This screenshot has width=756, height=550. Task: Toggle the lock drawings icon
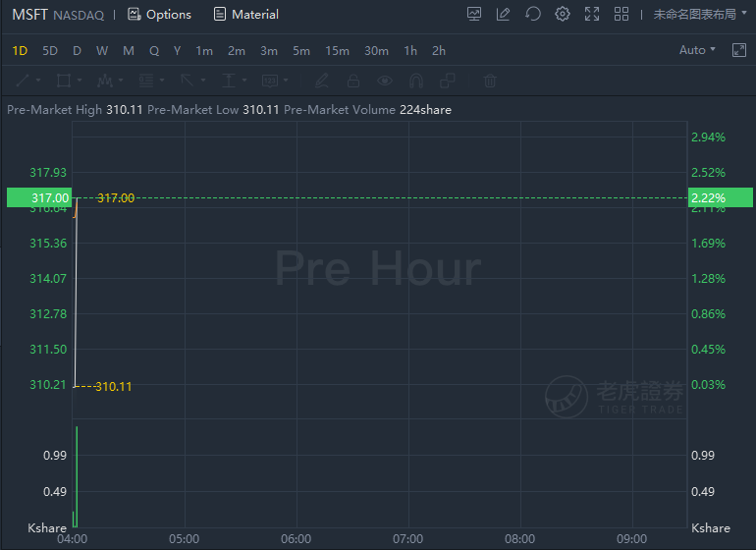coord(353,81)
